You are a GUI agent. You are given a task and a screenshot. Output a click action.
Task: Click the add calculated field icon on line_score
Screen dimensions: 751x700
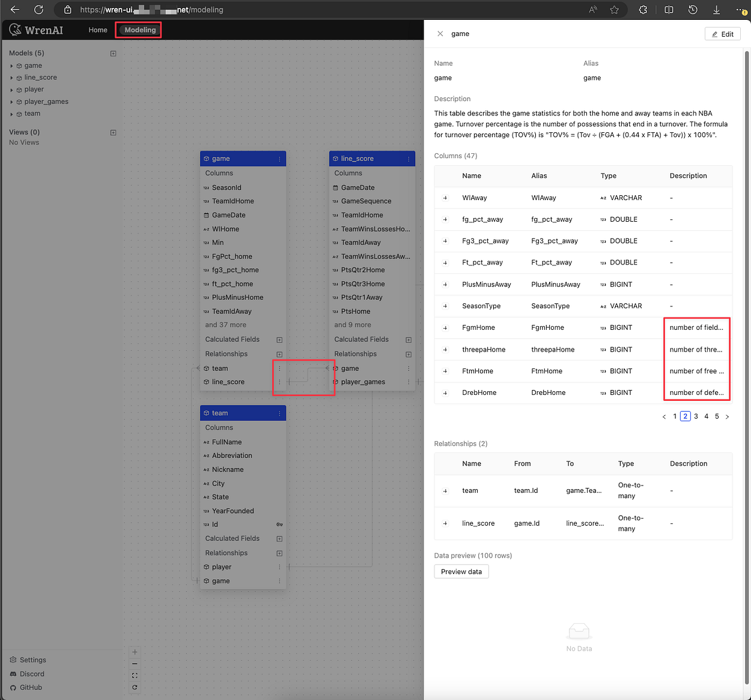click(x=409, y=339)
